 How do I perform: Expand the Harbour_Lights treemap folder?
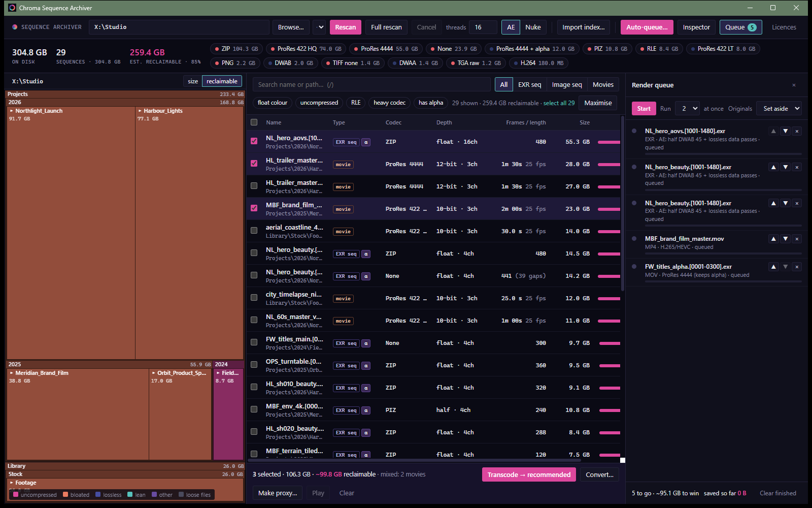coord(140,111)
